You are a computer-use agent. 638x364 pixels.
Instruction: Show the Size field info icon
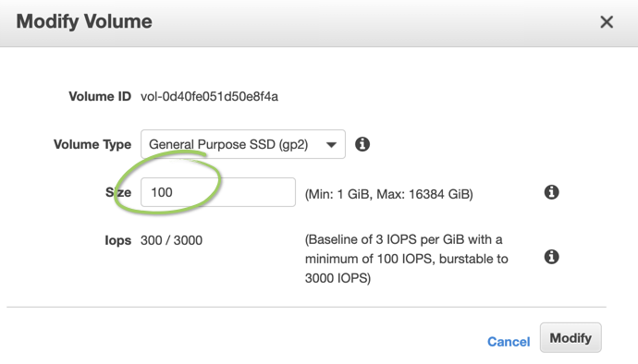tap(551, 192)
